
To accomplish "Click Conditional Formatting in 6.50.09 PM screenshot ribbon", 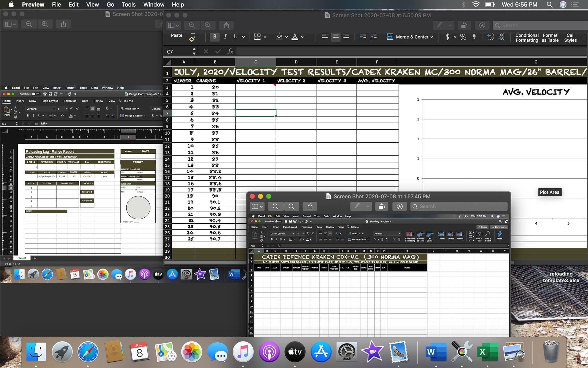I will pos(527,38).
